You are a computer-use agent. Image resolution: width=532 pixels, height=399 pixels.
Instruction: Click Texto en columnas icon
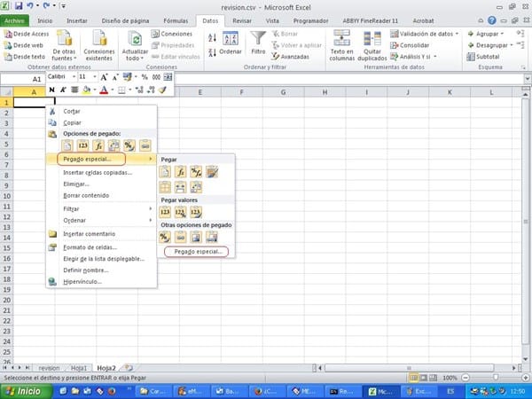coord(341,41)
